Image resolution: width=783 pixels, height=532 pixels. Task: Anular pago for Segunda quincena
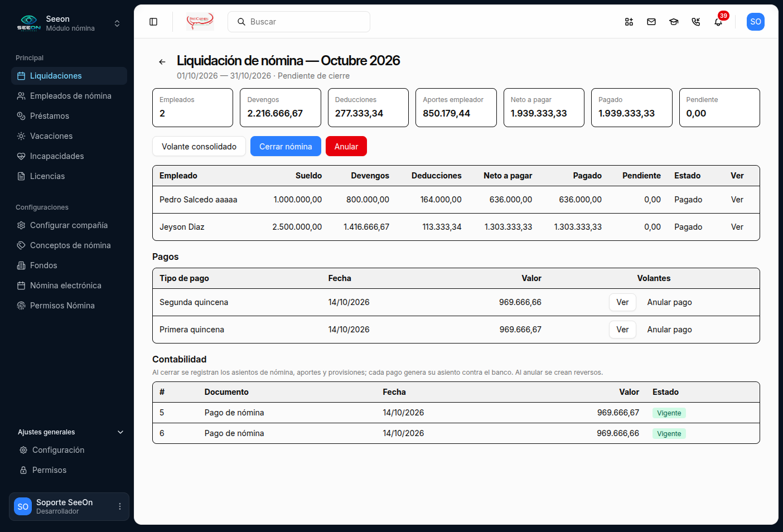[x=669, y=302]
